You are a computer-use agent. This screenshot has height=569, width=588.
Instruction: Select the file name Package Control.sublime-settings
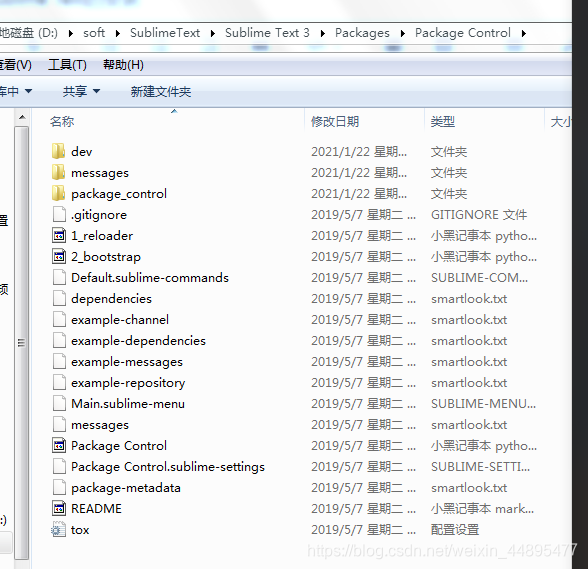click(x=168, y=467)
